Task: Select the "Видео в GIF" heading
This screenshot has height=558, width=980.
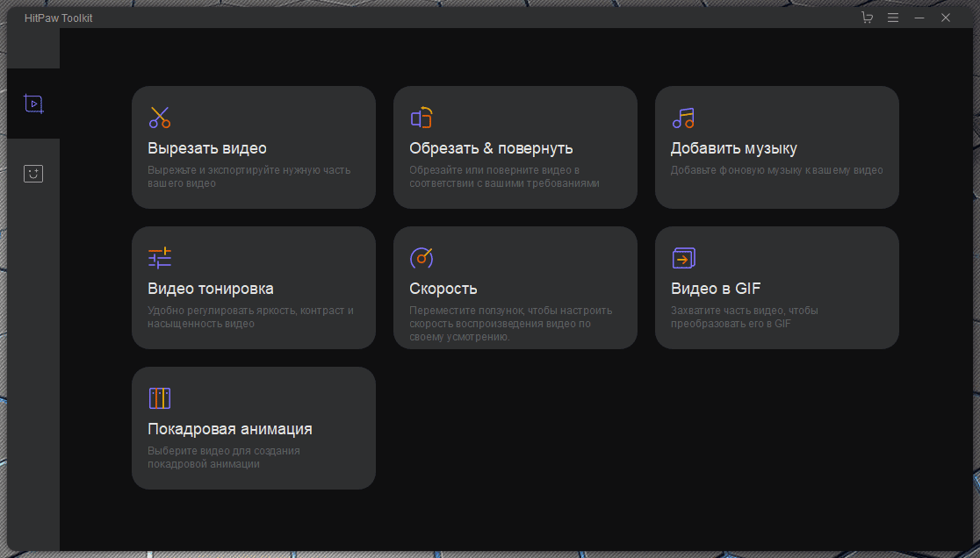Action: [715, 289]
